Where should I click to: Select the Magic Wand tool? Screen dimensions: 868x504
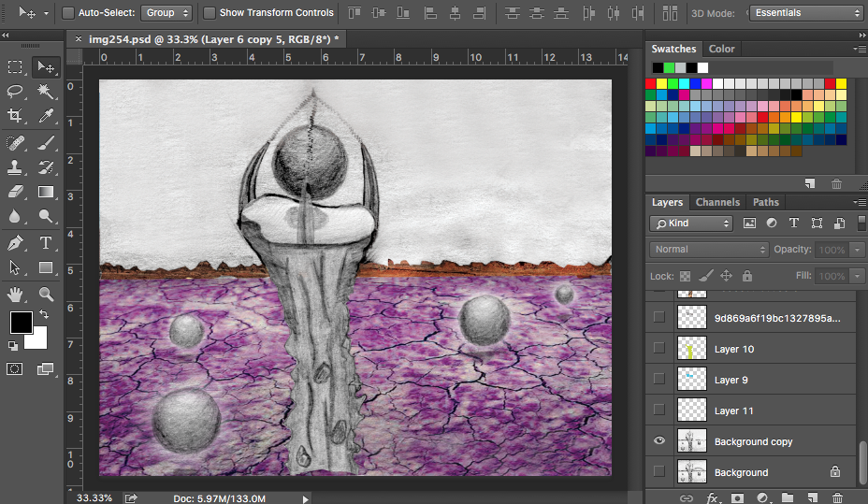point(46,92)
